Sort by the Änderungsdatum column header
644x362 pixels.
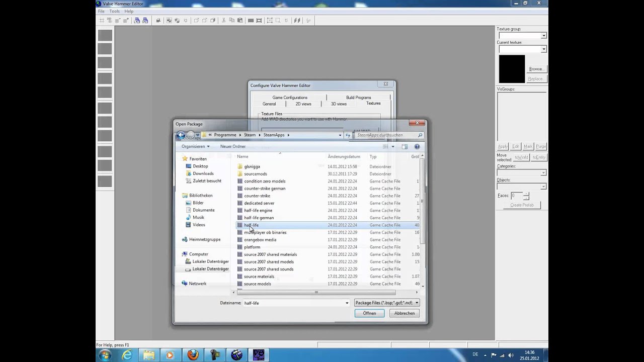[x=344, y=157]
